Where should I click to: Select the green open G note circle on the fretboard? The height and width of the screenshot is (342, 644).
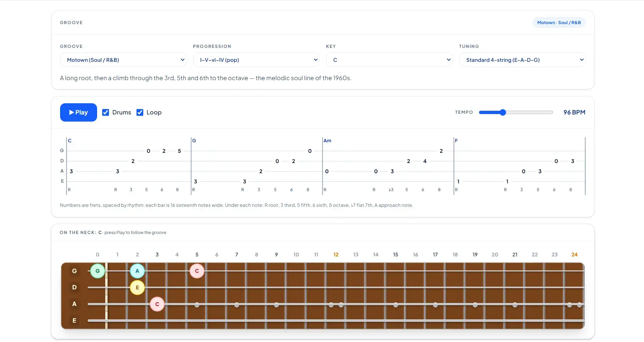pos(97,271)
